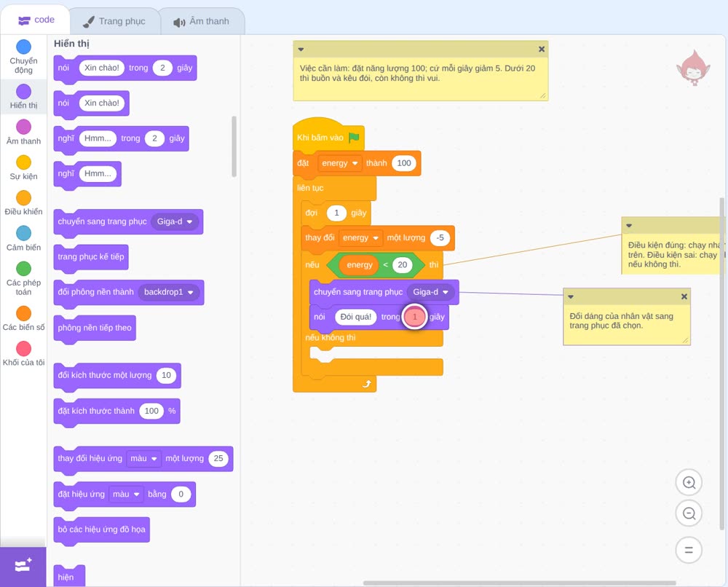Click the block palette vertical scrollbar

pos(234,146)
